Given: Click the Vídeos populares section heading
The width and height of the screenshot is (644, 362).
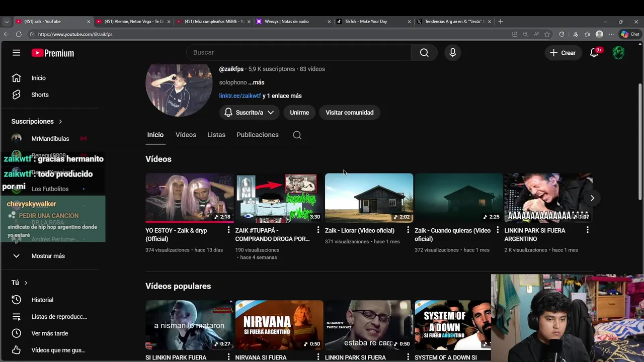Looking at the screenshot, I should point(178,286).
